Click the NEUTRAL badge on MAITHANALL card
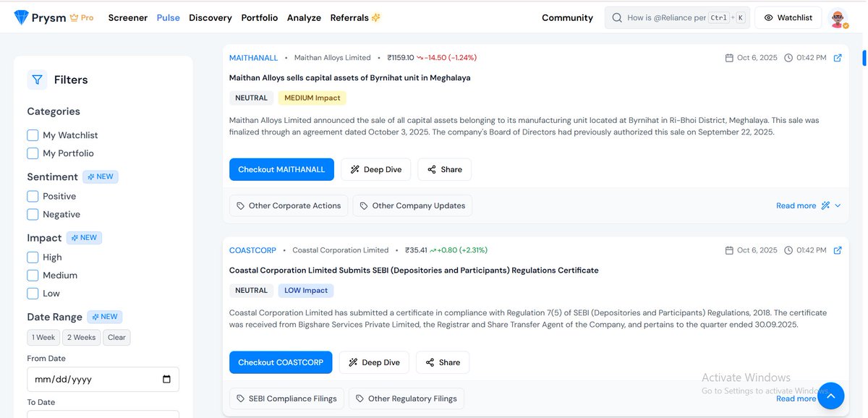 point(252,98)
